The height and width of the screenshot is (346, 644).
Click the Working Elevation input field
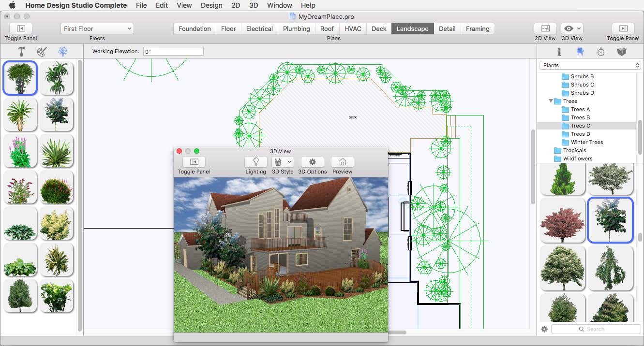[173, 51]
